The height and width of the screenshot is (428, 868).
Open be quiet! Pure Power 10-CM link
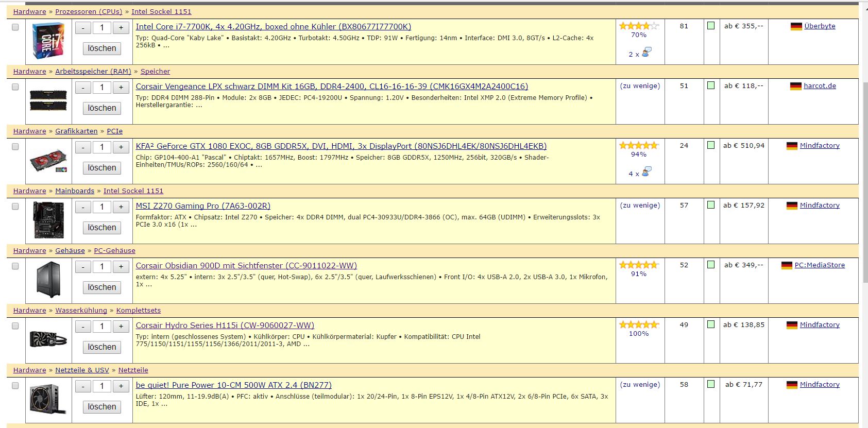click(233, 385)
